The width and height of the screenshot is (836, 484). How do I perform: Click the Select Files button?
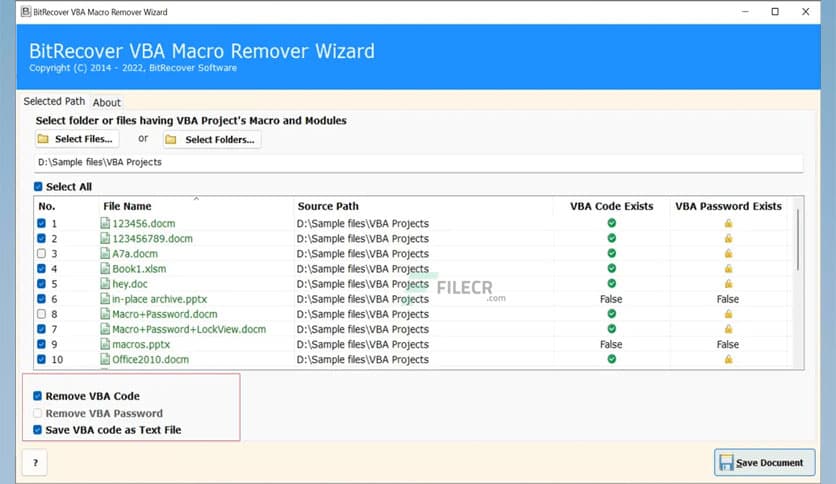(x=77, y=139)
